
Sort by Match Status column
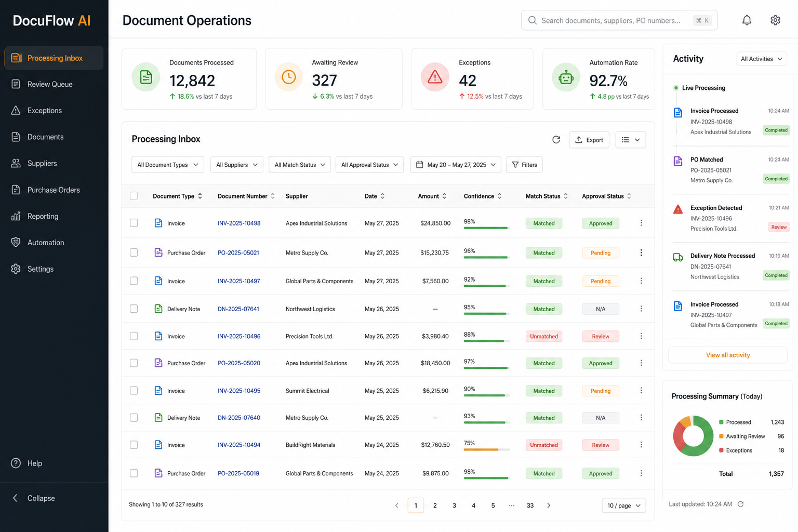click(x=565, y=196)
